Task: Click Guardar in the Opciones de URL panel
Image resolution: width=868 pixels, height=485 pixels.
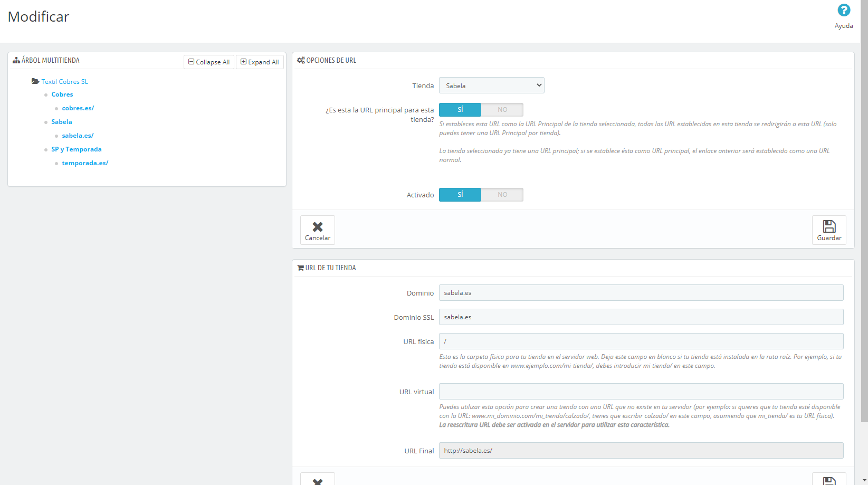Action: click(x=829, y=230)
